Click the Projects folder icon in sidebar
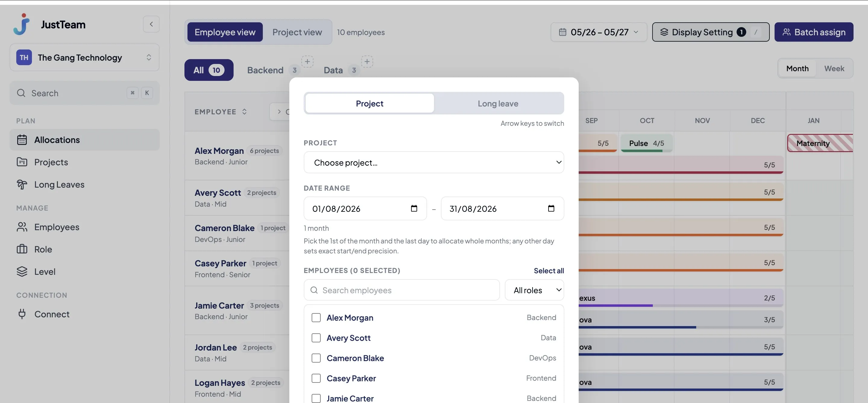 [x=22, y=162]
